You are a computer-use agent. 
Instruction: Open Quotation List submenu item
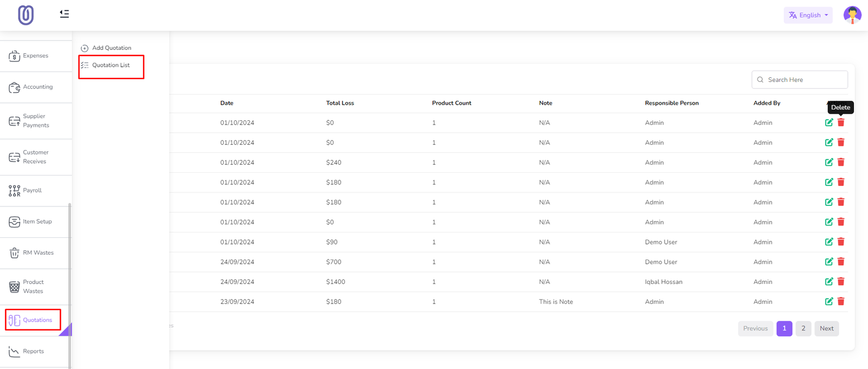pyautogui.click(x=111, y=65)
